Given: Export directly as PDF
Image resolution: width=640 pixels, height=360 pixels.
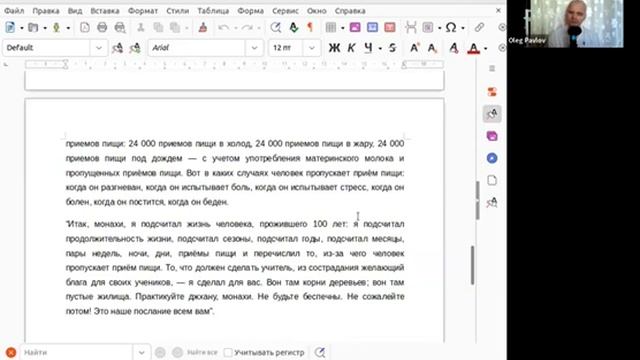Looking at the screenshot, I should [x=84, y=27].
